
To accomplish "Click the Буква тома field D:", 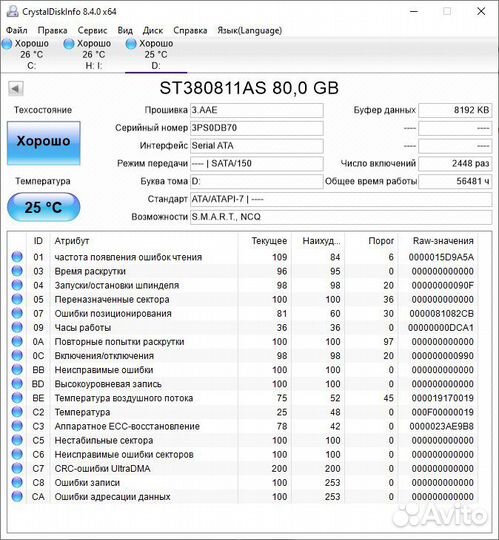I will pos(257,181).
